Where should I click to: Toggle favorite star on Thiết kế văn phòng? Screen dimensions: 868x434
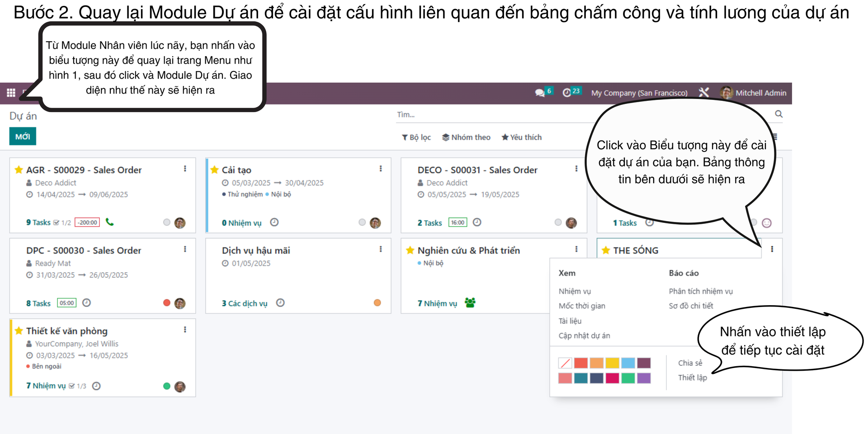pyautogui.click(x=19, y=331)
